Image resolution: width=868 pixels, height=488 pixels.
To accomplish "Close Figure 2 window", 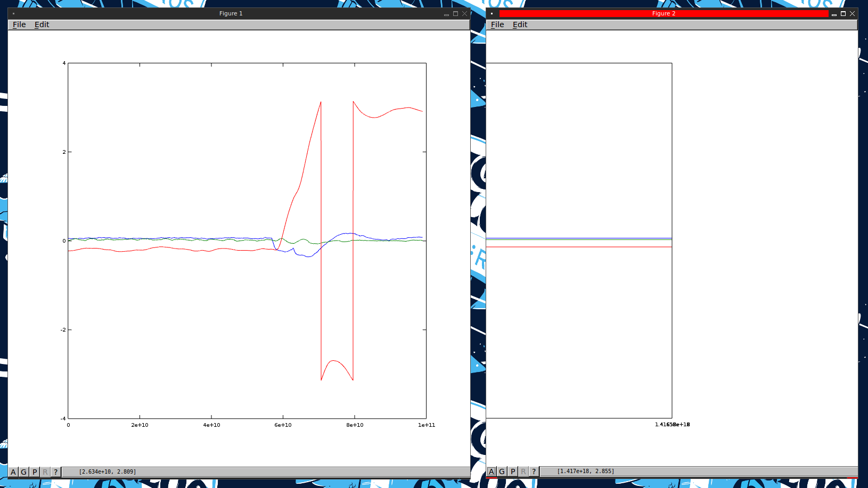I will 852,14.
